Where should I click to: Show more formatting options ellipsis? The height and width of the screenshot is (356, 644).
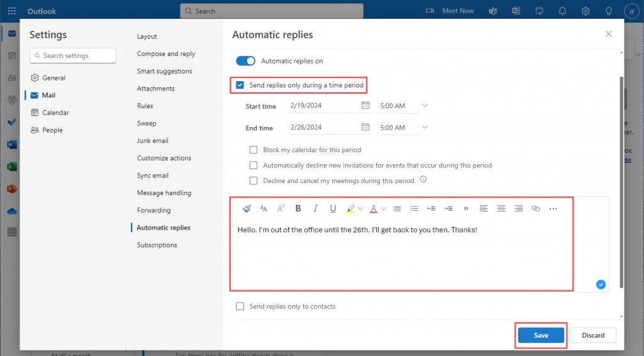tap(553, 209)
